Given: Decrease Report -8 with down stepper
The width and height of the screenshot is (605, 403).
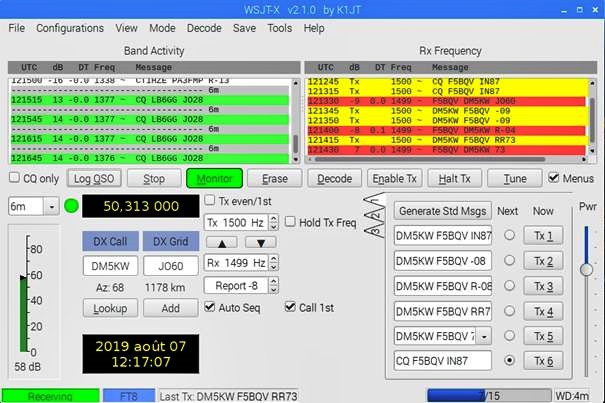Looking at the screenshot, I should (x=274, y=290).
